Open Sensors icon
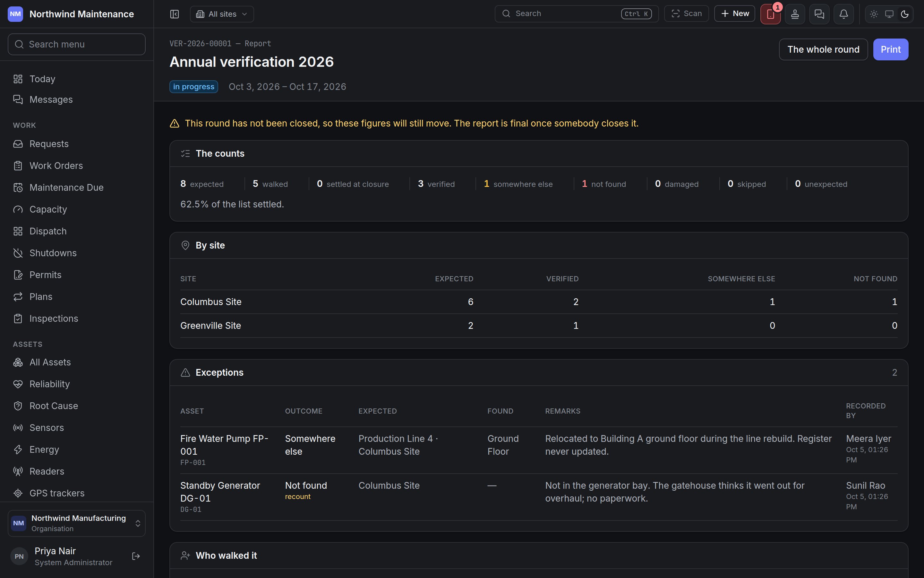This screenshot has width=924, height=578. pyautogui.click(x=18, y=427)
